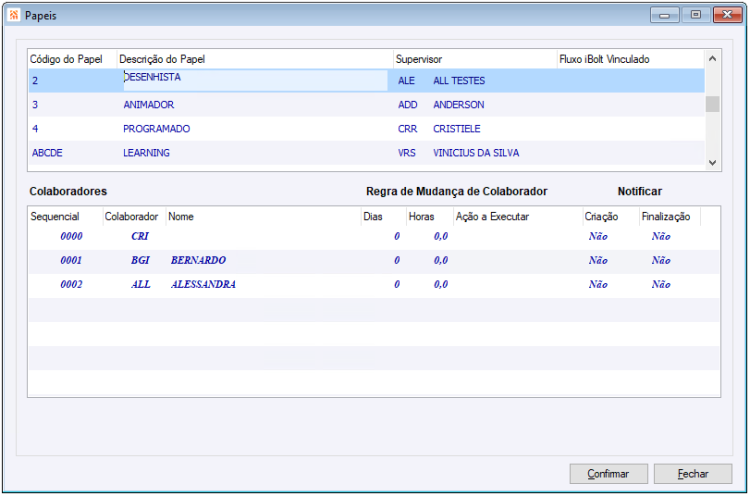The image size is (750, 496).
Task: Select the PROGRAMADO role row
Action: click(x=366, y=129)
